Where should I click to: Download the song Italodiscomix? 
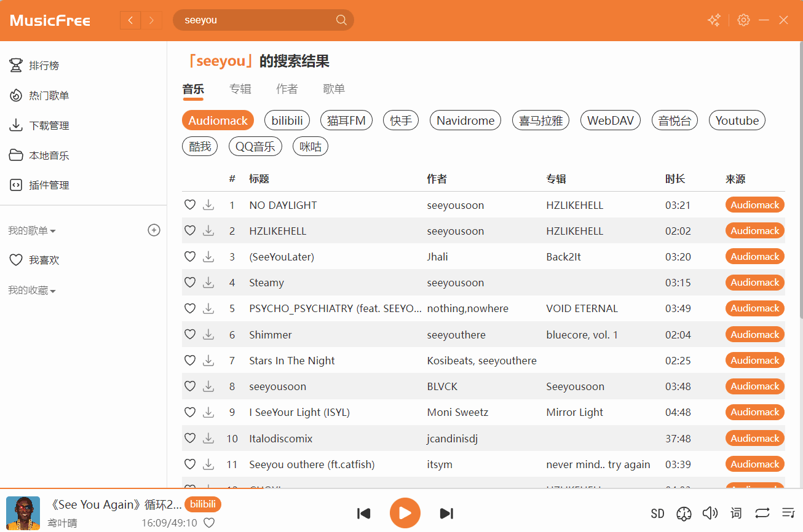point(208,438)
